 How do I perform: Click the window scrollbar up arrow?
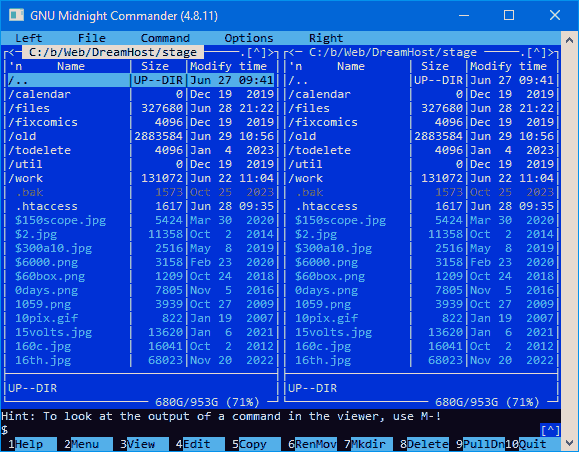click(x=569, y=40)
